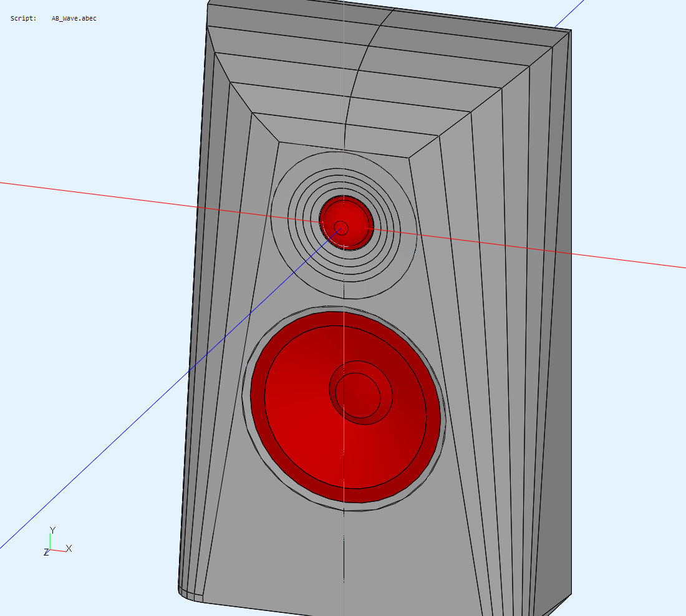Pick the small circle at tweeter center

point(341,226)
